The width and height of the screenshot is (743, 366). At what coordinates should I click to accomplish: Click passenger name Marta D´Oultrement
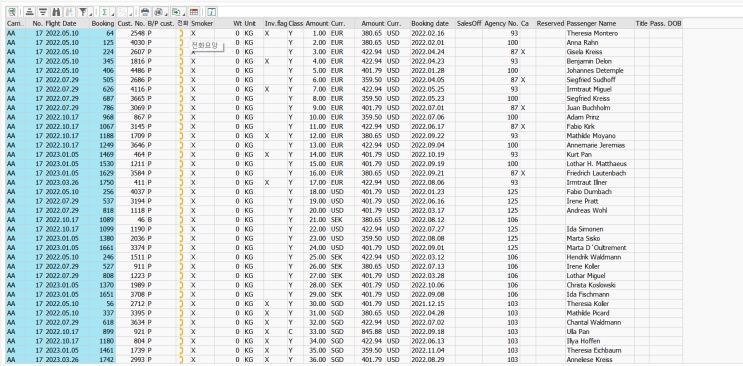pos(596,248)
